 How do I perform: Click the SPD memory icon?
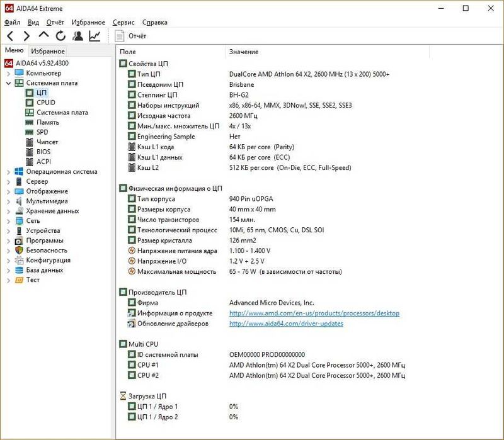tap(29, 132)
